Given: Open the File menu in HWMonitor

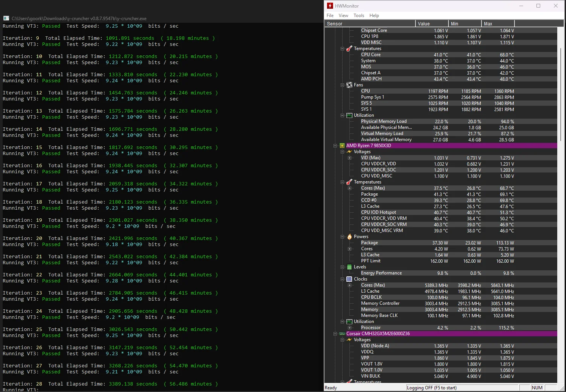Looking at the screenshot, I should (x=330, y=16).
